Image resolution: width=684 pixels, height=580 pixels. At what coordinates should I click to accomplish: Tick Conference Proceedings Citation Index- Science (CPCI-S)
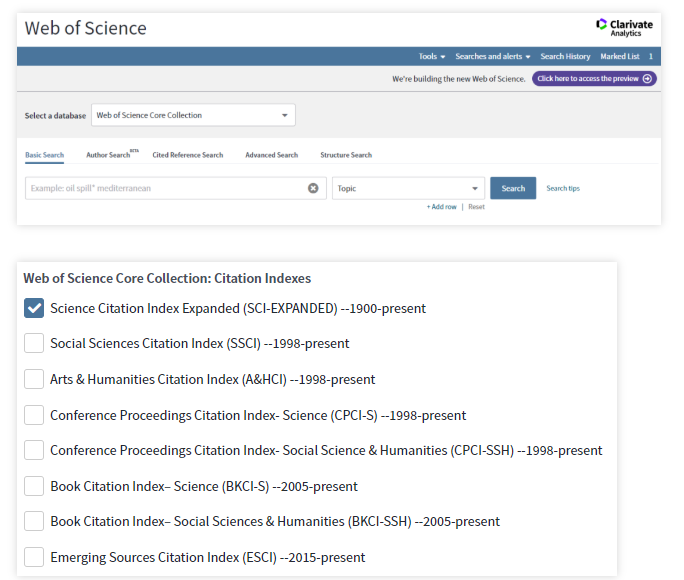pyautogui.click(x=34, y=415)
